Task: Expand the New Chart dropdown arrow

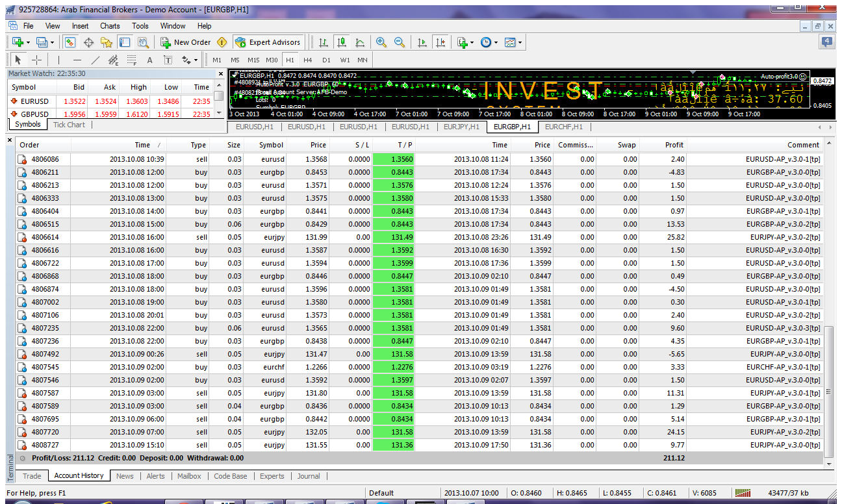Action: tap(28, 42)
